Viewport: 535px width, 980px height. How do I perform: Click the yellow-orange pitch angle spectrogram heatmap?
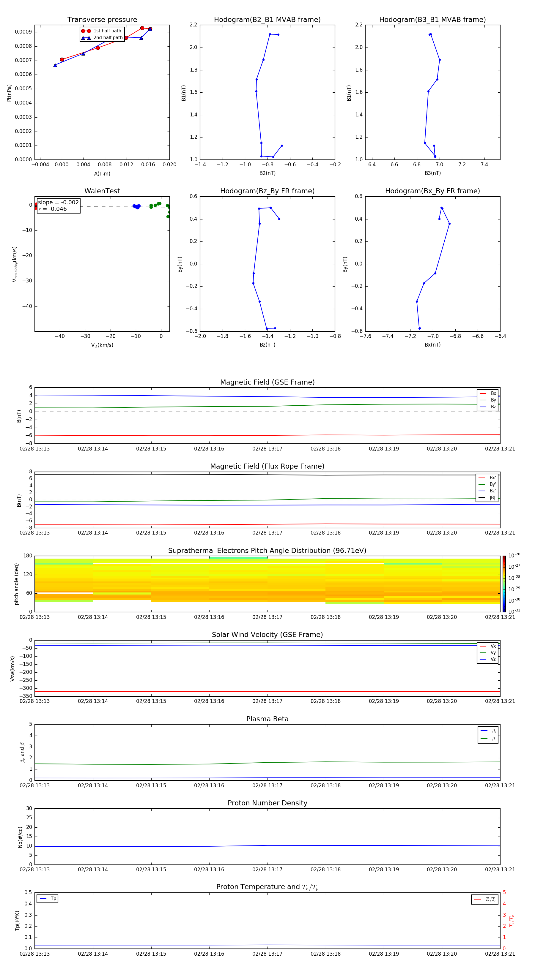[x=267, y=584]
